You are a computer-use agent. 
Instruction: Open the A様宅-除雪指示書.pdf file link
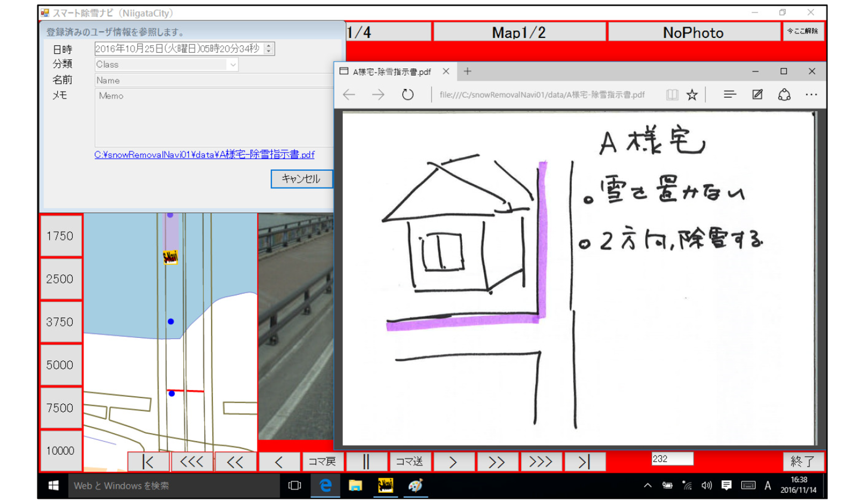point(204,154)
